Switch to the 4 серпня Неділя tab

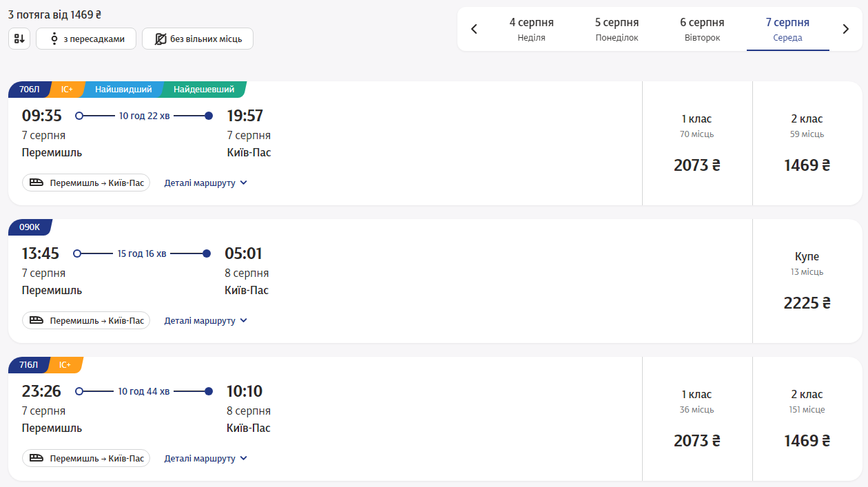coord(531,29)
